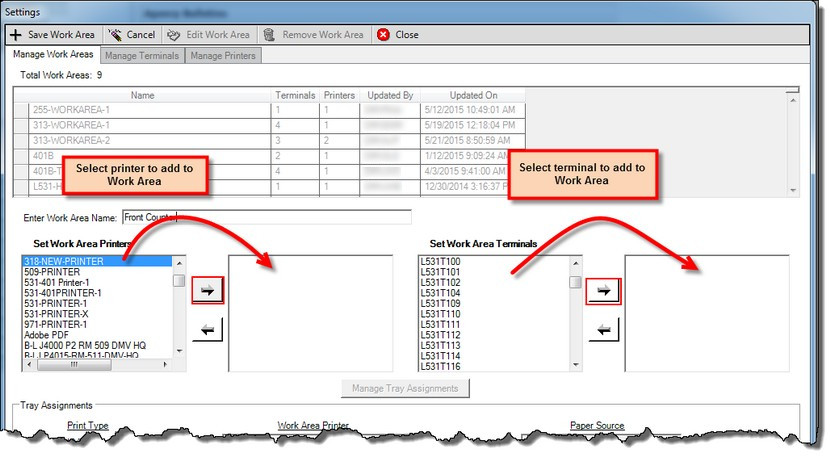Viewport: 831px width, 462px height.
Task: Select 531-PRINTER-X in printer list
Action: point(56,314)
